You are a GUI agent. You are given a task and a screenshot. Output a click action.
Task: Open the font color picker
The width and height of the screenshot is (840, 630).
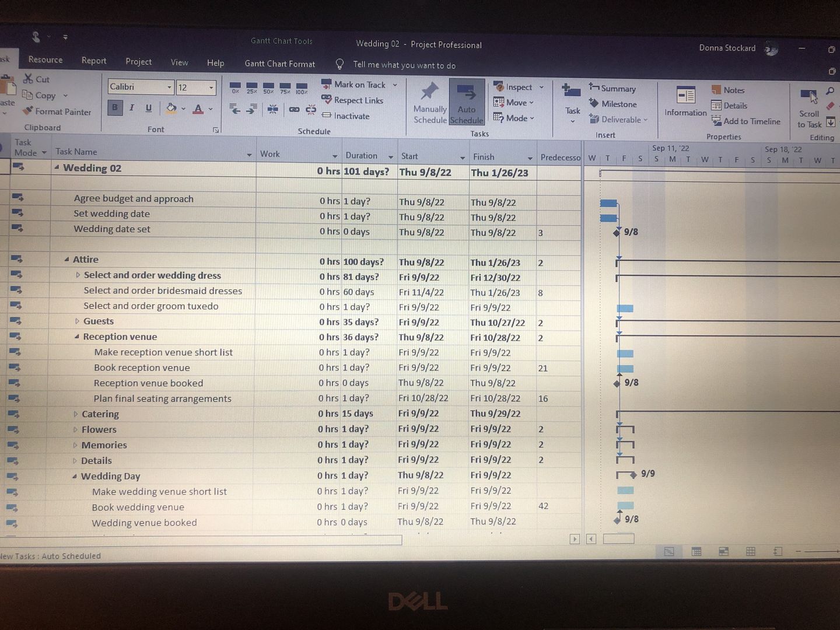coord(198,108)
